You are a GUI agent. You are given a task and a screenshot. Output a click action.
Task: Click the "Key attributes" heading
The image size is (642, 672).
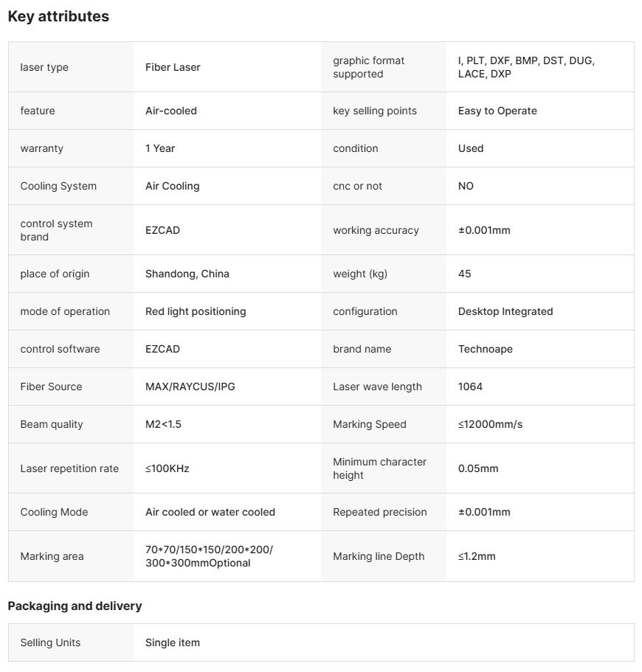coord(58,16)
